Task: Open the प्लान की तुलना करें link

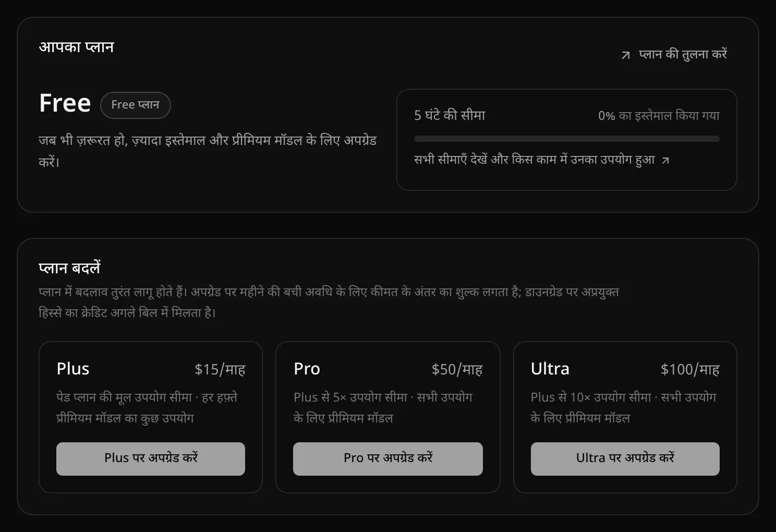Action: click(674, 54)
